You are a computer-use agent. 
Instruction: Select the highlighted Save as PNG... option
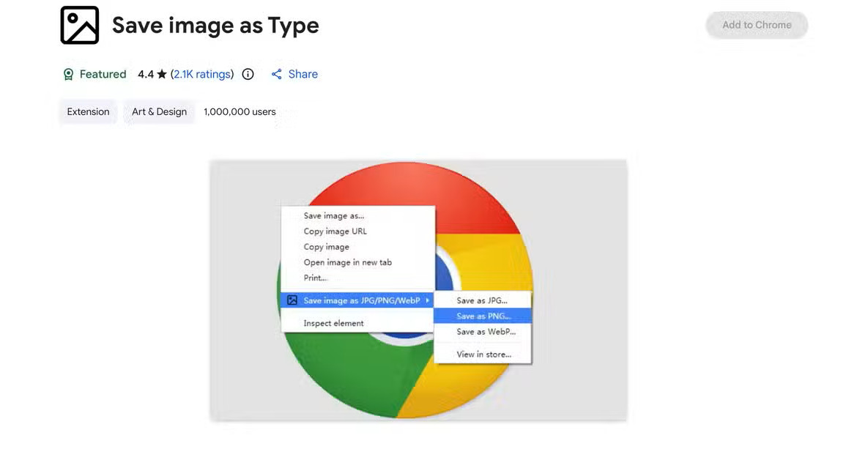[483, 316]
